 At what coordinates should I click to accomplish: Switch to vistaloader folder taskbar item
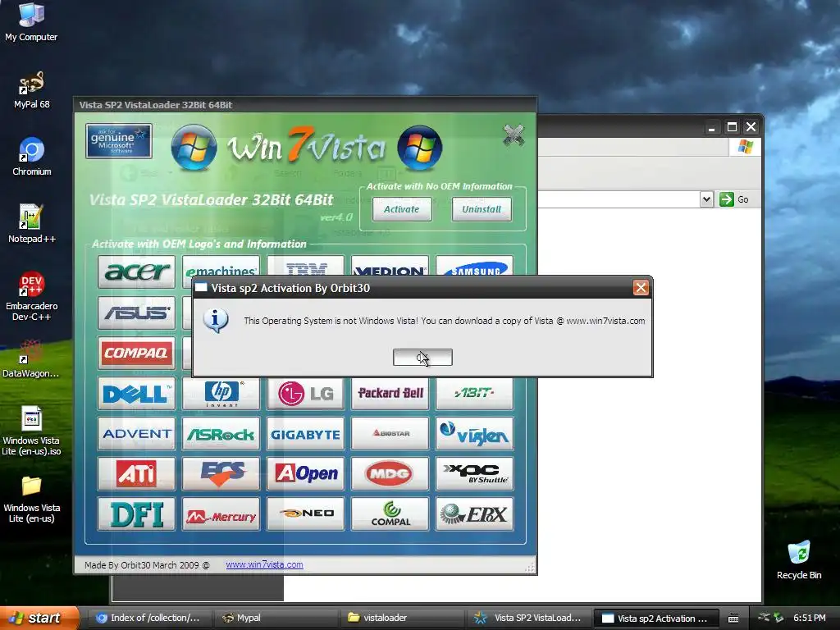[402, 618]
